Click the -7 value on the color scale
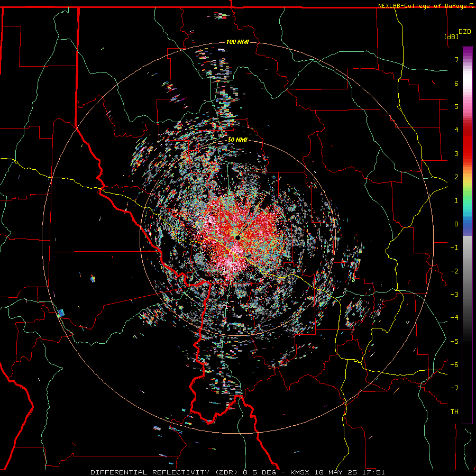Image resolution: width=476 pixels, height=476 pixels. point(454,388)
